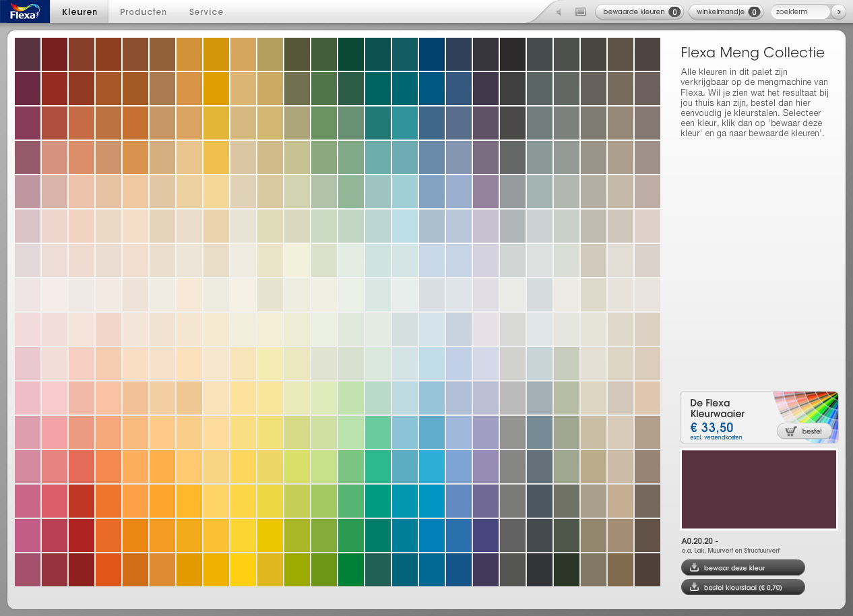Order the Kleurwaaier via bestel button
The height and width of the screenshot is (616, 853).
[804, 431]
